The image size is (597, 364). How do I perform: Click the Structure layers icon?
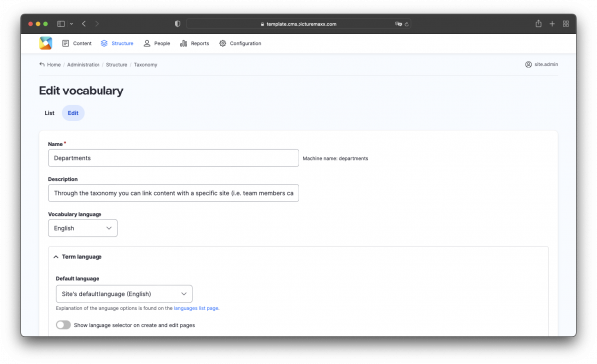click(x=104, y=43)
